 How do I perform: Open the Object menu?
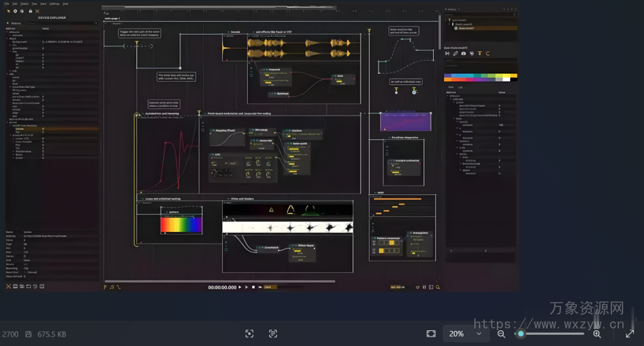point(25,4)
